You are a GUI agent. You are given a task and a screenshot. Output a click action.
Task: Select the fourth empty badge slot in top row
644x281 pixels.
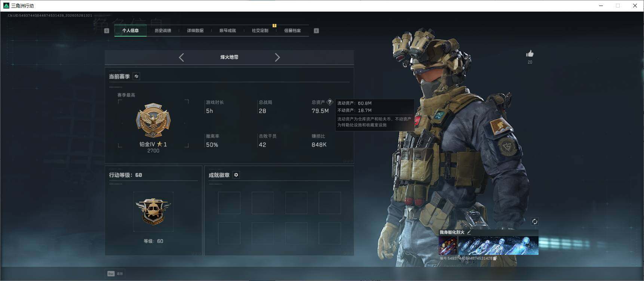coord(330,203)
